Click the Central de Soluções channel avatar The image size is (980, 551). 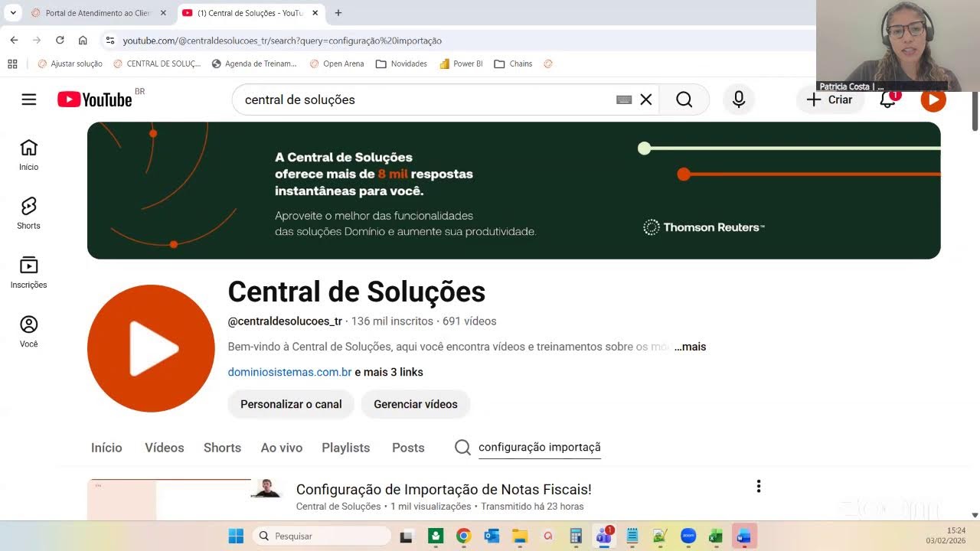coord(151,348)
